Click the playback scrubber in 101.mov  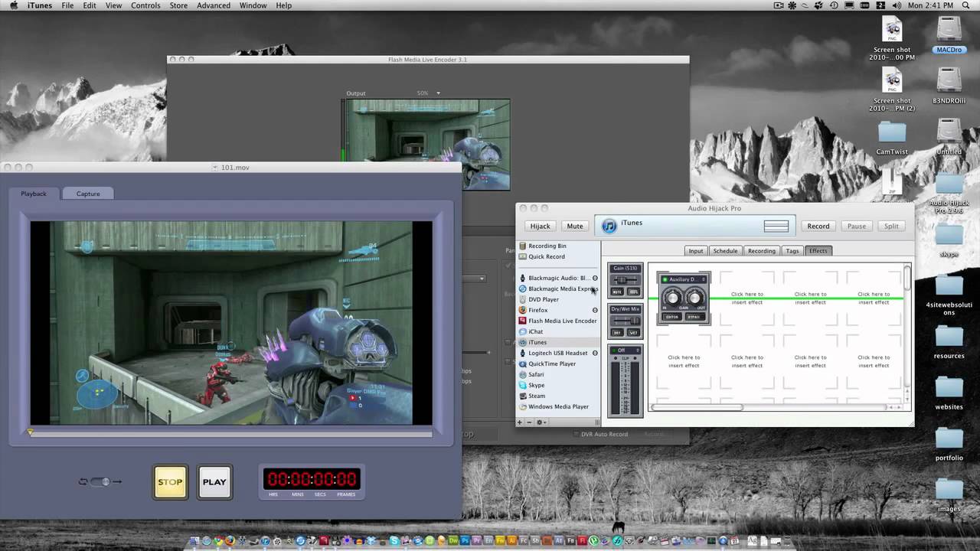[x=231, y=434]
